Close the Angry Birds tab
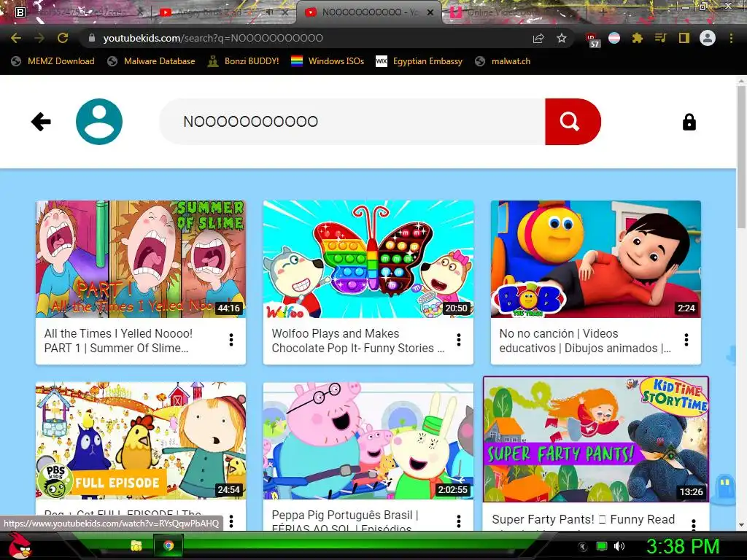Screen dimensions: 747x560 [x=285, y=12]
